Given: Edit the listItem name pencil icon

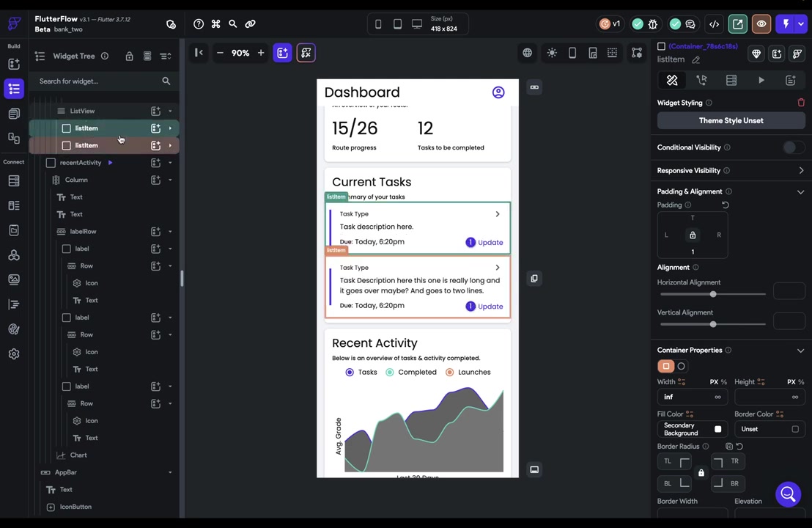Looking at the screenshot, I should point(696,60).
